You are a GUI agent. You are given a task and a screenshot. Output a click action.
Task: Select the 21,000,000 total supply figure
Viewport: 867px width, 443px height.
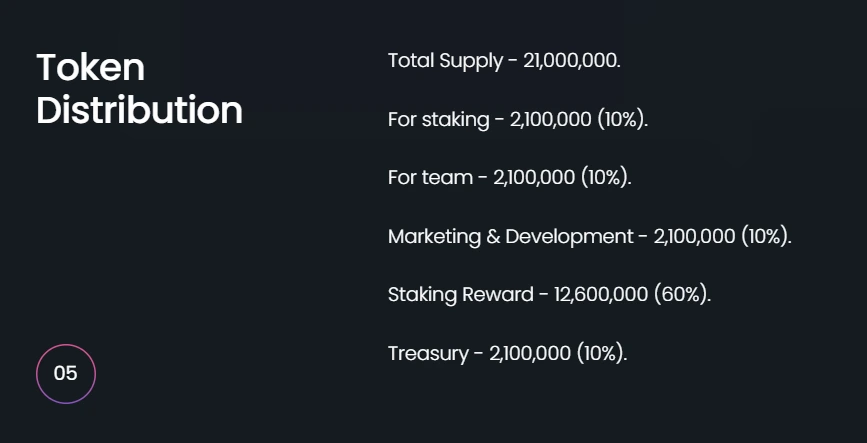point(570,60)
